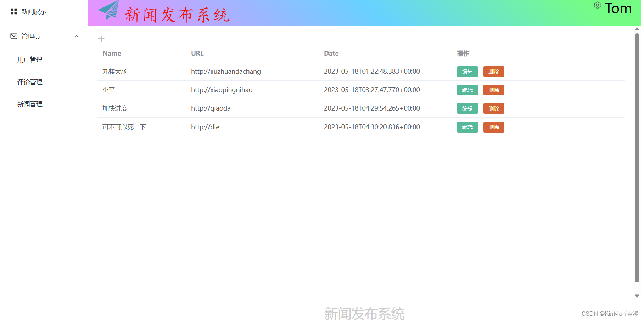Open the 评论管理 menu item

(x=30, y=82)
